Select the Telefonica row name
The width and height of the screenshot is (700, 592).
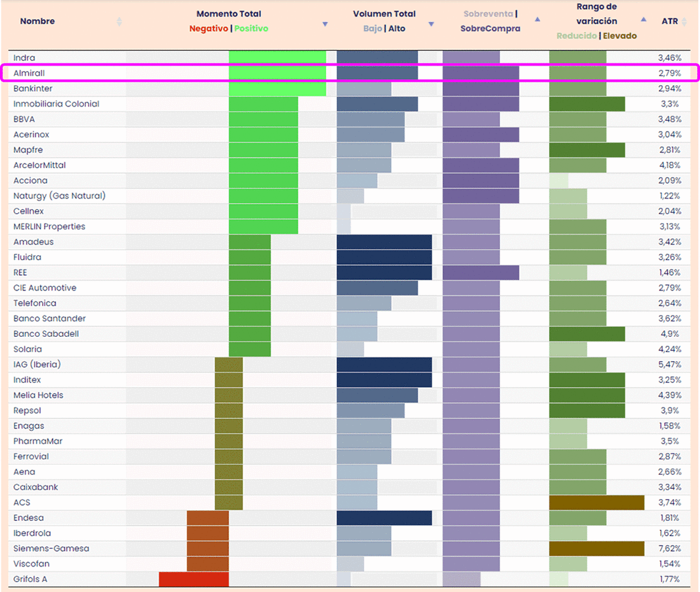(x=35, y=303)
